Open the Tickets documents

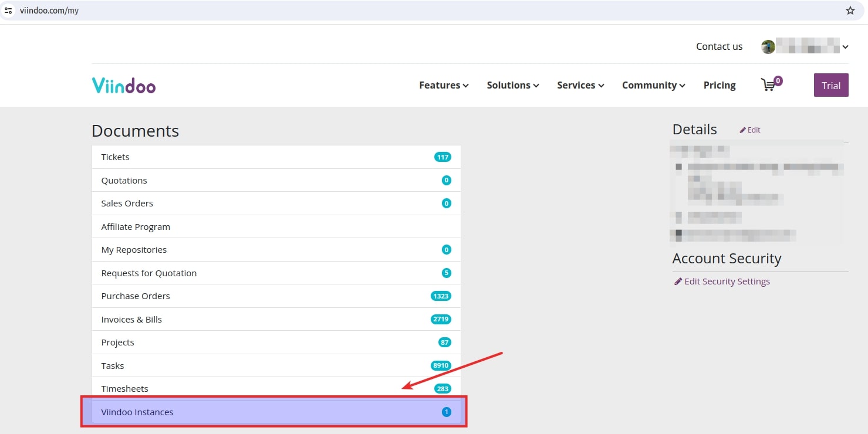coord(276,157)
